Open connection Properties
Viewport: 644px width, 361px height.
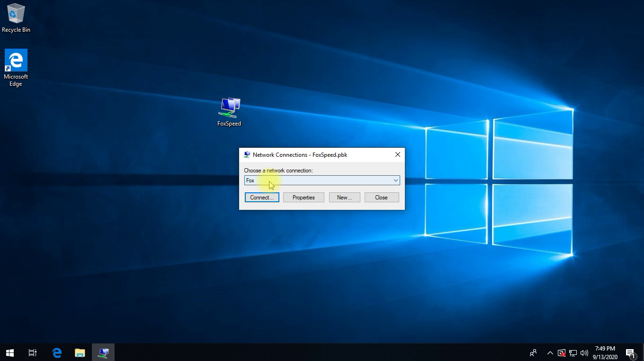pos(304,198)
